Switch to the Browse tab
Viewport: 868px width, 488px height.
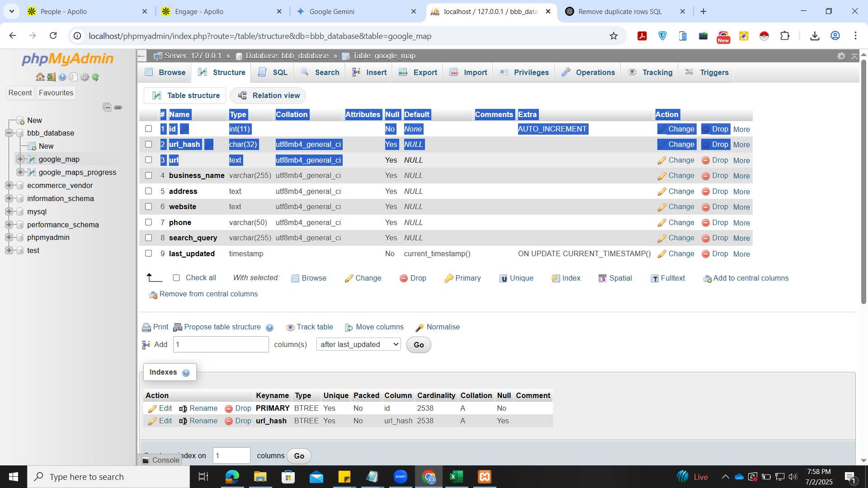pyautogui.click(x=165, y=72)
